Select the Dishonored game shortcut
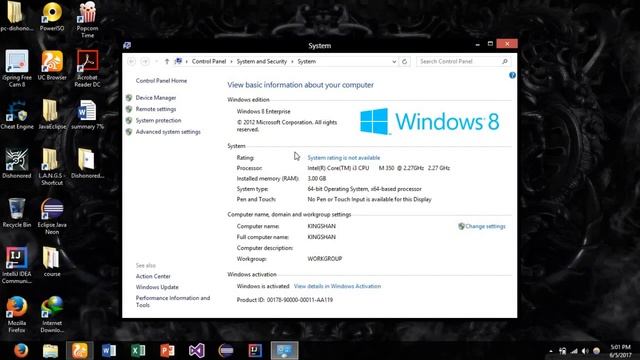640x360 pixels. click(17, 164)
